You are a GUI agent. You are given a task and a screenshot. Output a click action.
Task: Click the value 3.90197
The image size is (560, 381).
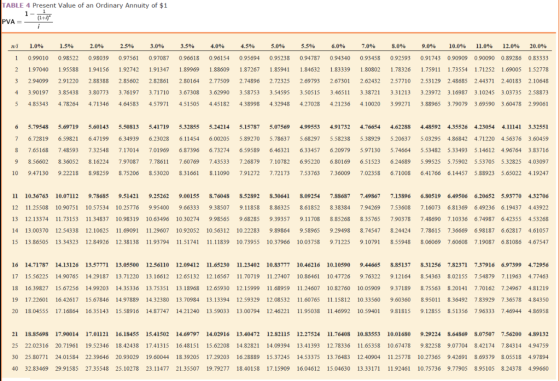point(38,92)
